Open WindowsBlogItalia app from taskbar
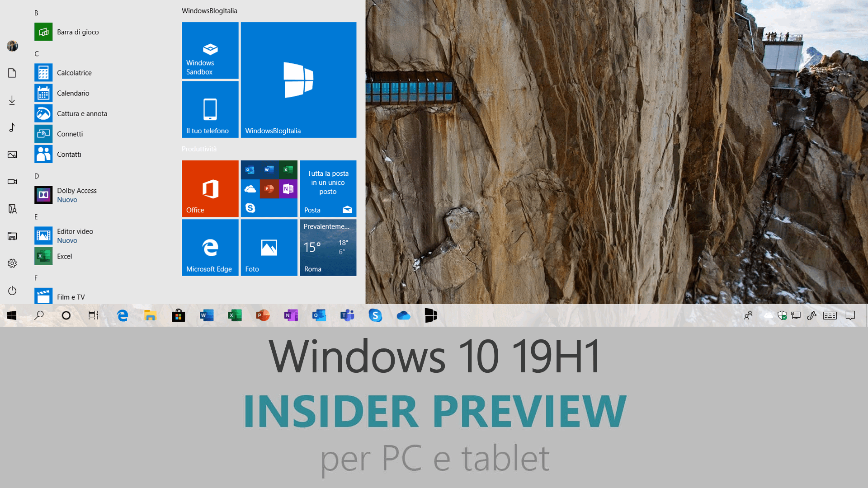868x488 pixels. pyautogui.click(x=431, y=315)
